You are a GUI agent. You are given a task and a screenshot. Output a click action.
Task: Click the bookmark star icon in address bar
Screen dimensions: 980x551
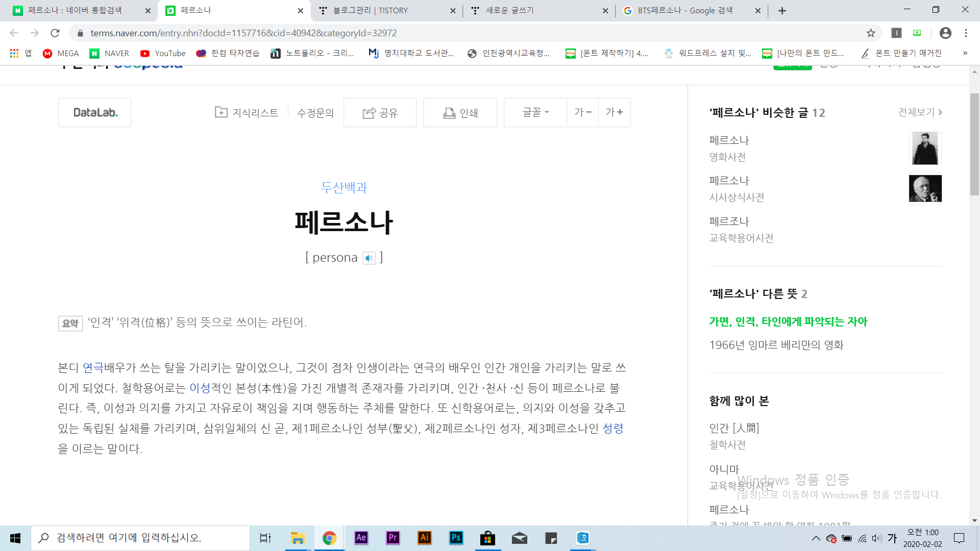tap(871, 33)
